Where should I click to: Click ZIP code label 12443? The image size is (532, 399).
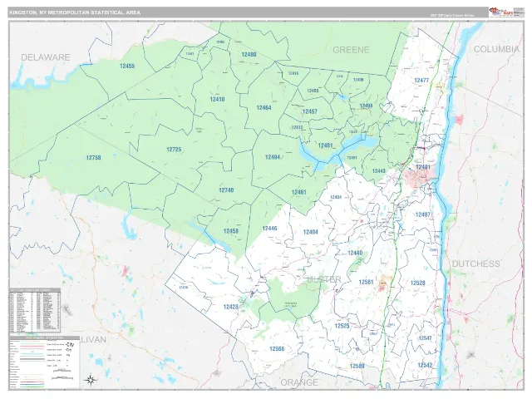(379, 171)
